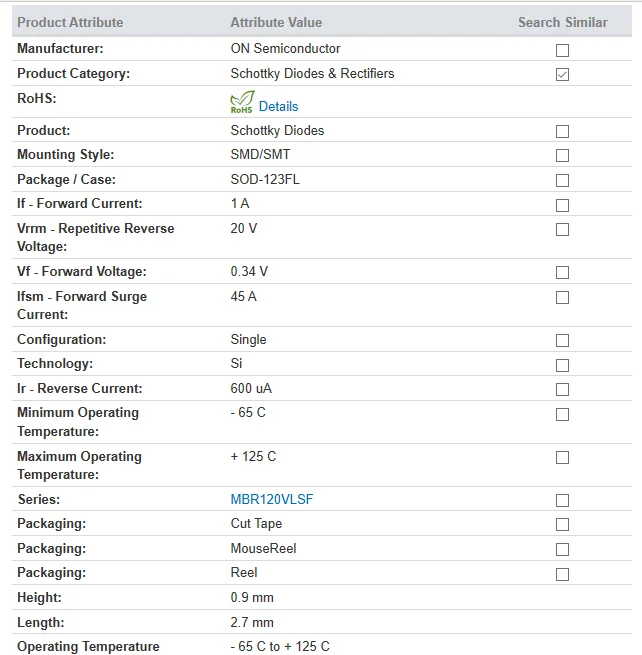This screenshot has width=642, height=655.
Task: Click the 0.34 V forward voltage value
Action: point(249,272)
